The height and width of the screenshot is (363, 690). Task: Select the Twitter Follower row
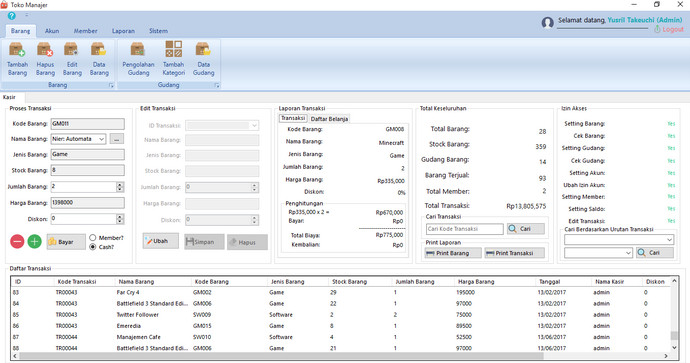point(341,315)
